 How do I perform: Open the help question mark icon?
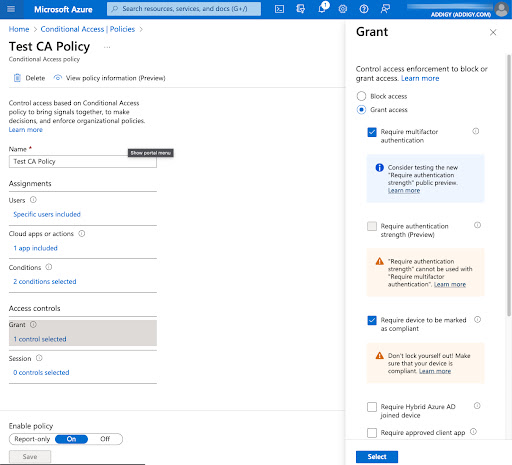pyautogui.click(x=364, y=9)
